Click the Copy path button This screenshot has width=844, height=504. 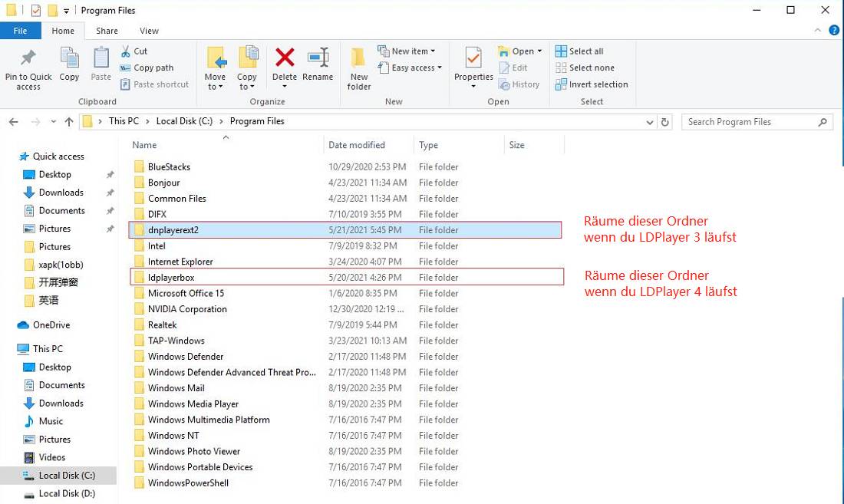tap(147, 68)
